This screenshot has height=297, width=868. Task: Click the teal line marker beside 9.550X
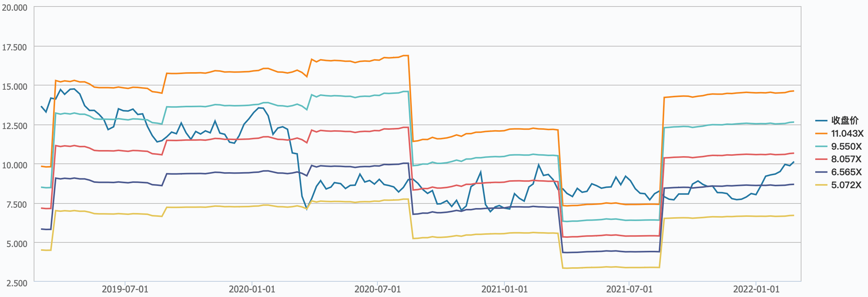point(821,147)
